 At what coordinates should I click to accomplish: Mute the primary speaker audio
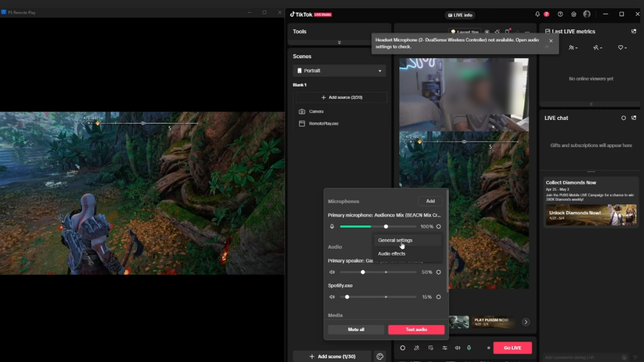pyautogui.click(x=332, y=272)
